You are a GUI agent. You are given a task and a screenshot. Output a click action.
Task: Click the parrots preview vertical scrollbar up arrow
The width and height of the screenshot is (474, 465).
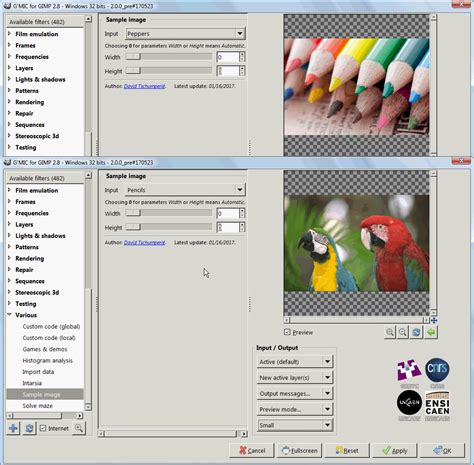click(x=433, y=174)
